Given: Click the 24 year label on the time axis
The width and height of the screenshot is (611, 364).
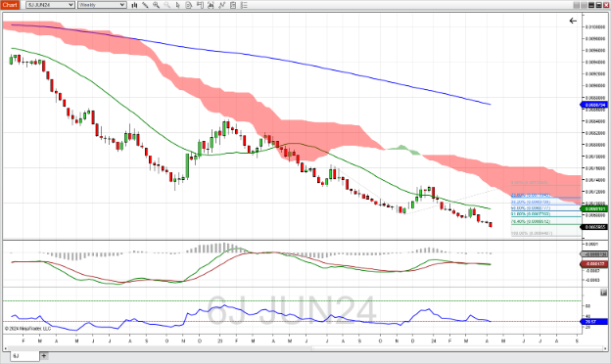Looking at the screenshot, I should 434,341.
